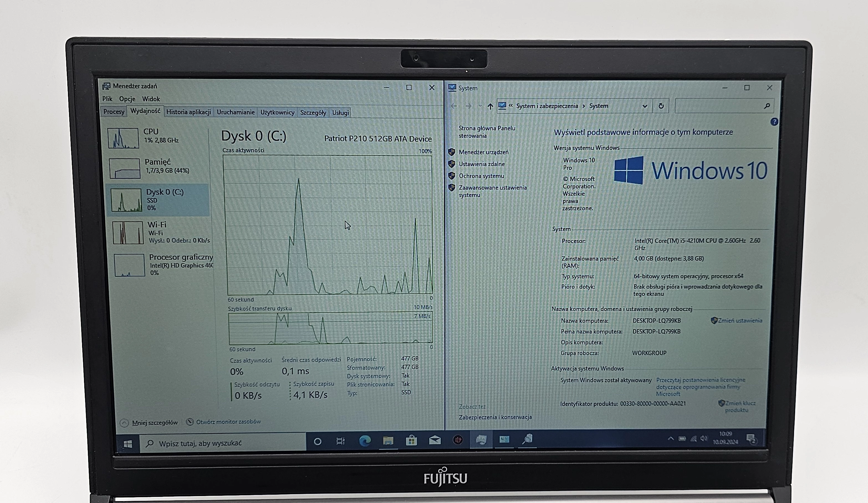Image resolution: width=868 pixels, height=503 pixels.
Task: Click the Shield icon beside Menedżer urządzeń
Action: (x=451, y=152)
